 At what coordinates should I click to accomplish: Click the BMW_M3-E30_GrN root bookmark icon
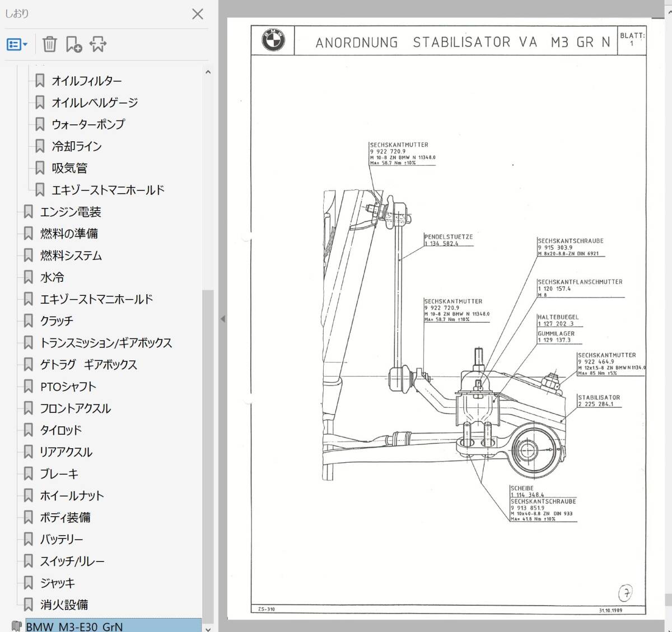[17, 626]
